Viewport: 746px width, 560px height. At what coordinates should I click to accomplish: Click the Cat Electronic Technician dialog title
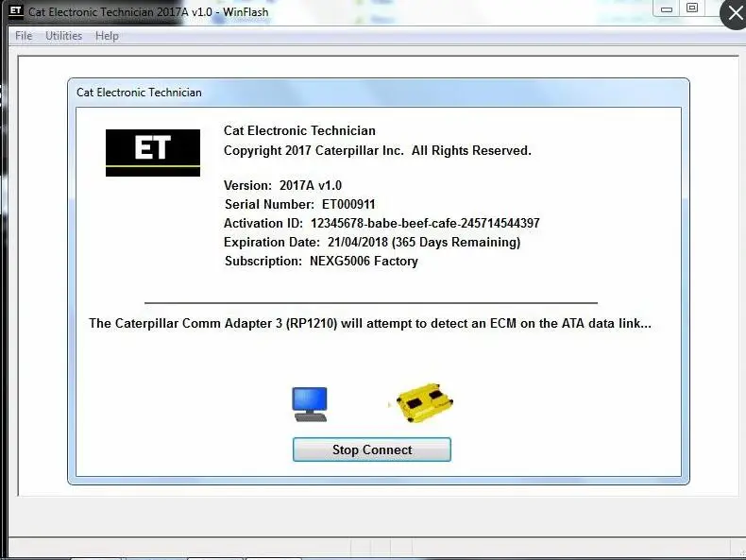[139, 93]
